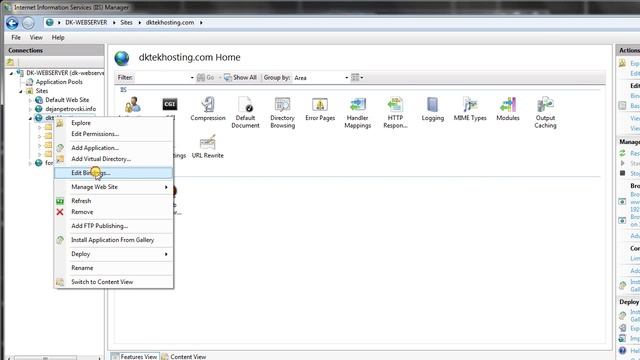Click DK-WEBSERVER in the breadcrumb
This screenshot has width=640, height=360.
click(x=86, y=22)
